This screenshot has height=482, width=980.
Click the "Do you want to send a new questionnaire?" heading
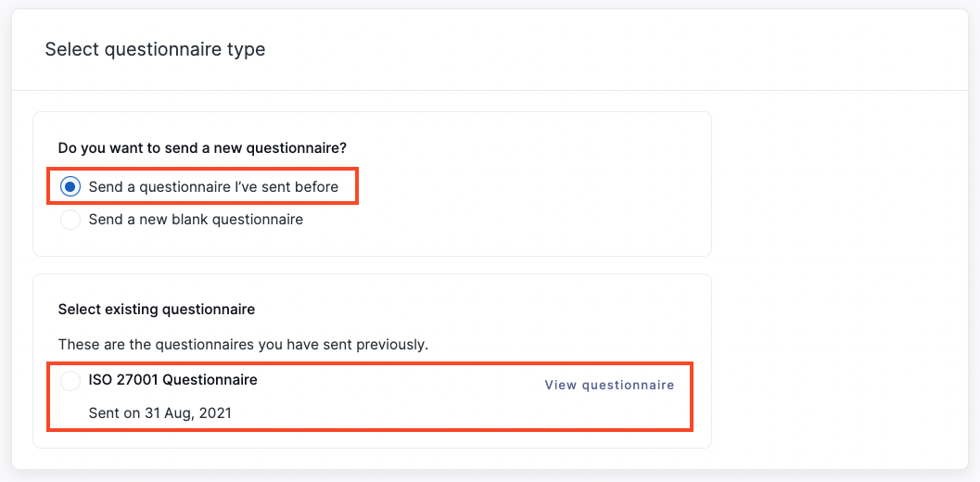coord(202,148)
